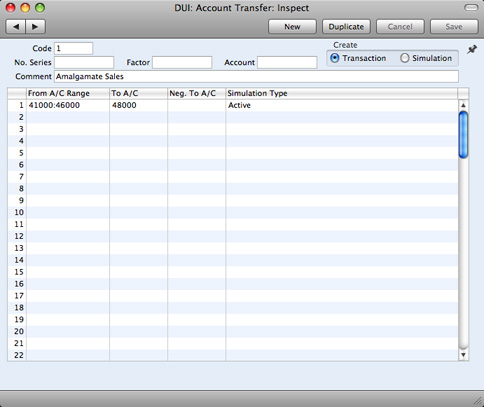This screenshot has height=407, width=484.
Task: Click the Cancel button
Action: click(x=400, y=27)
